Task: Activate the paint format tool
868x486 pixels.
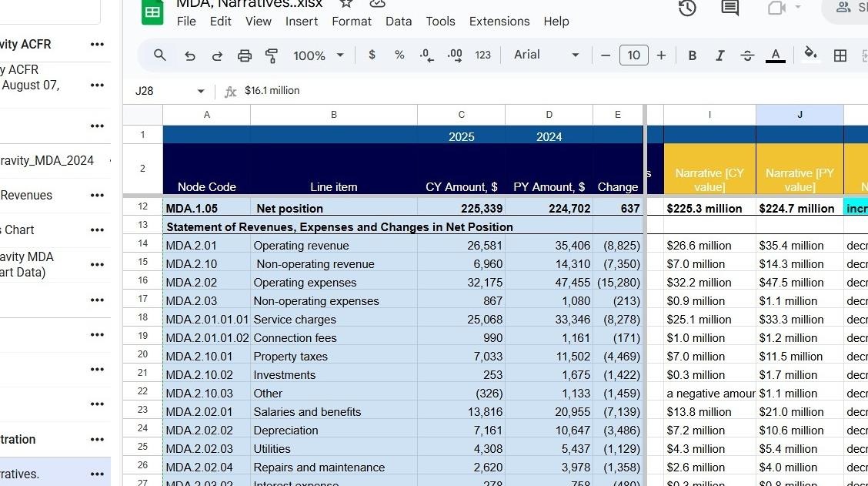Action: tap(271, 55)
